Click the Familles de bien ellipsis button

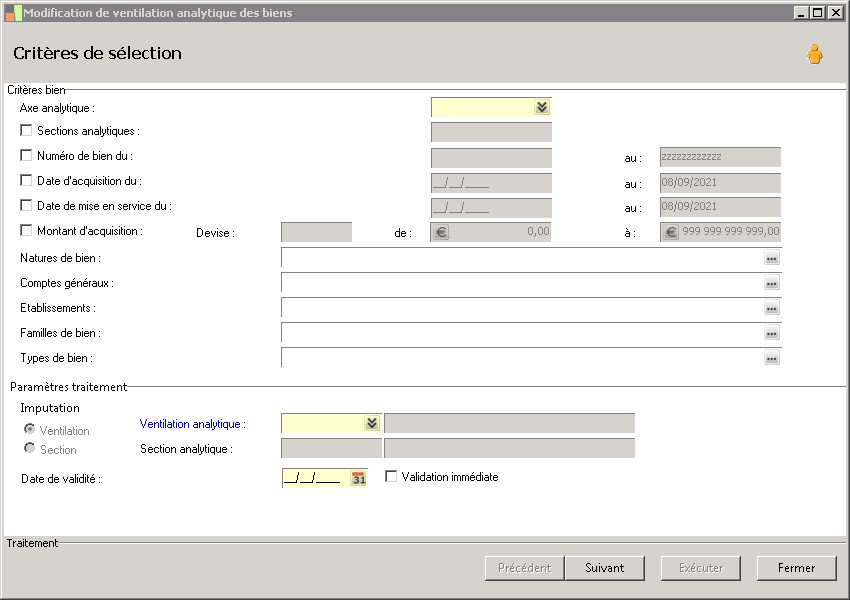tap(771, 333)
